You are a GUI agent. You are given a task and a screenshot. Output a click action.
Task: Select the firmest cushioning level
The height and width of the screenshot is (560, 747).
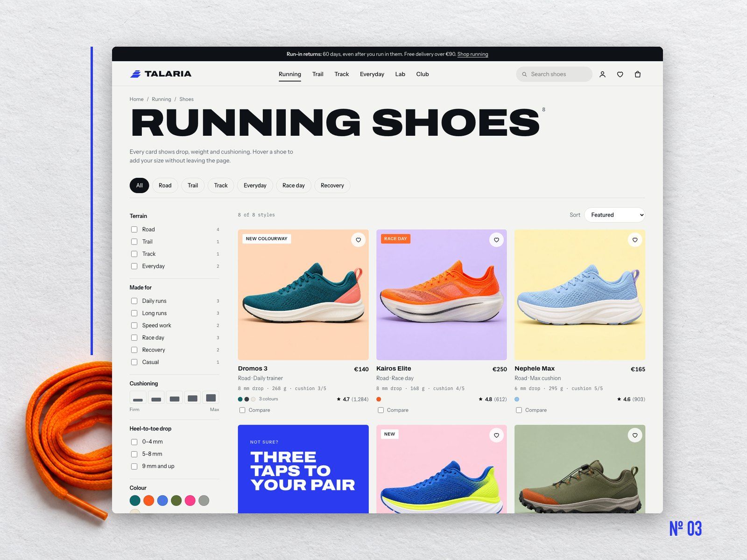pos(138,398)
